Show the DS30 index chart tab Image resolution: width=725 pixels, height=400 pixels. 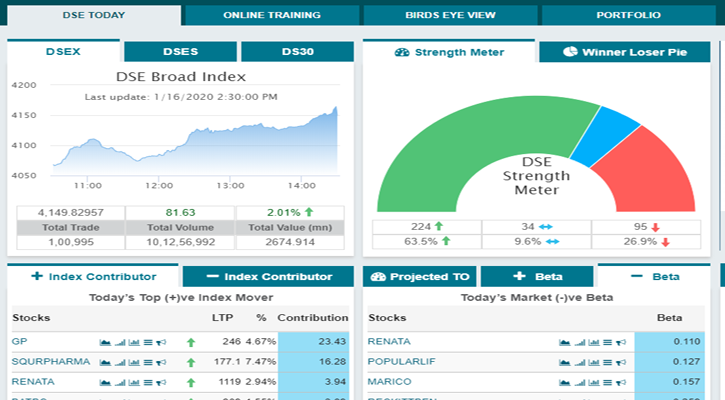(x=297, y=52)
